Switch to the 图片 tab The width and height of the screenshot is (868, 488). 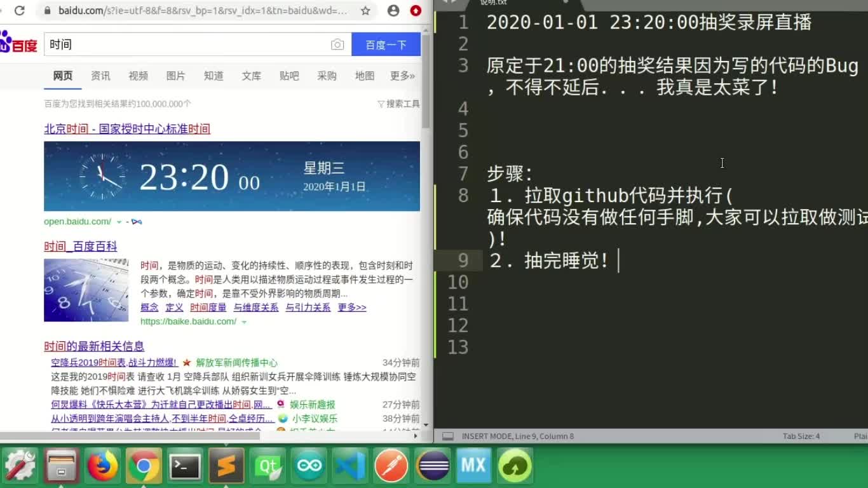(x=175, y=76)
